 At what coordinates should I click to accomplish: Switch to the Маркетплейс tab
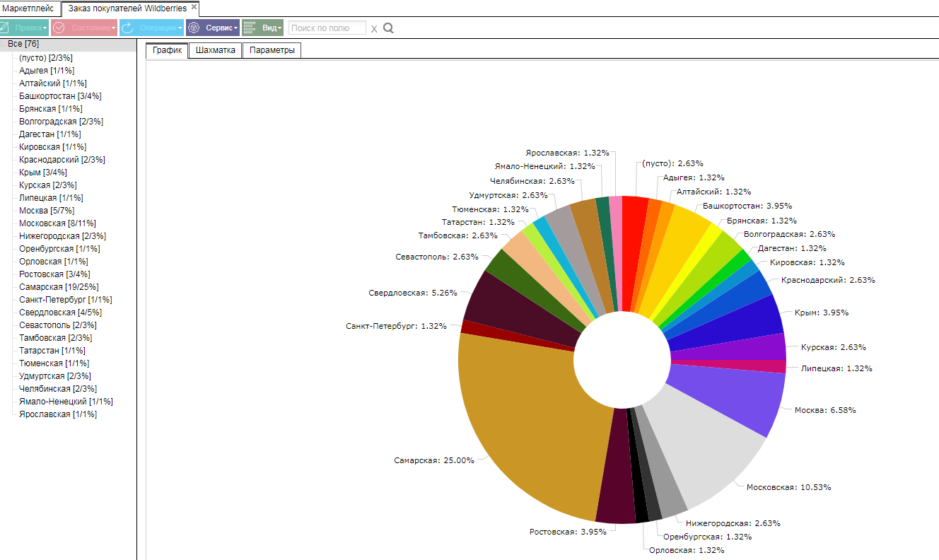28,8
